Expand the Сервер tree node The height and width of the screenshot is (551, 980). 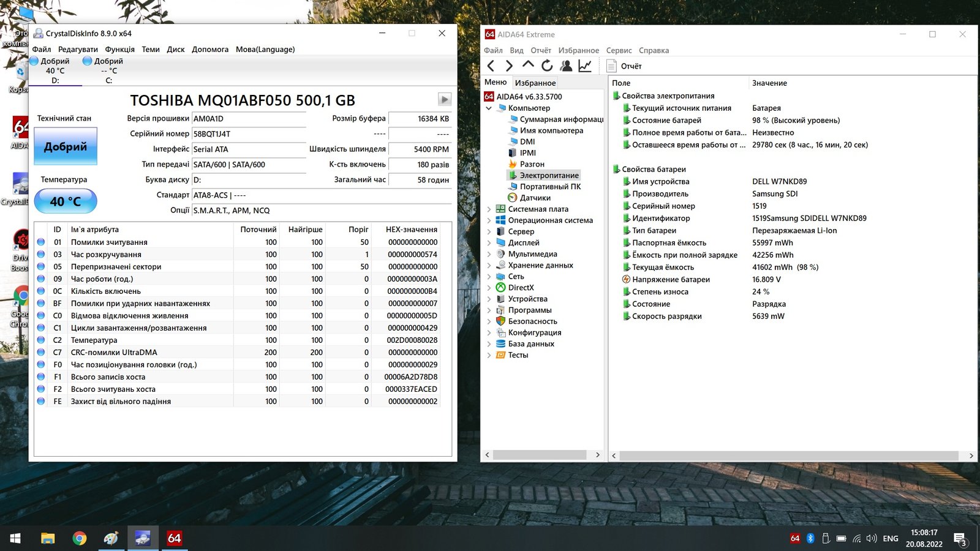pos(489,232)
